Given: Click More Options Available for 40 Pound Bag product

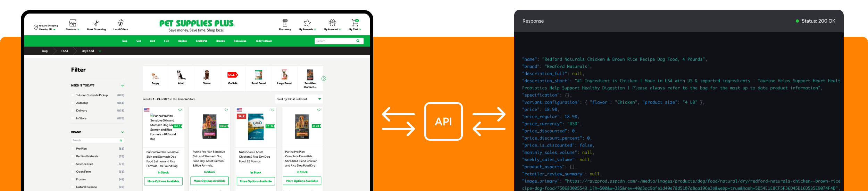Looking at the screenshot, I should (163, 181).
